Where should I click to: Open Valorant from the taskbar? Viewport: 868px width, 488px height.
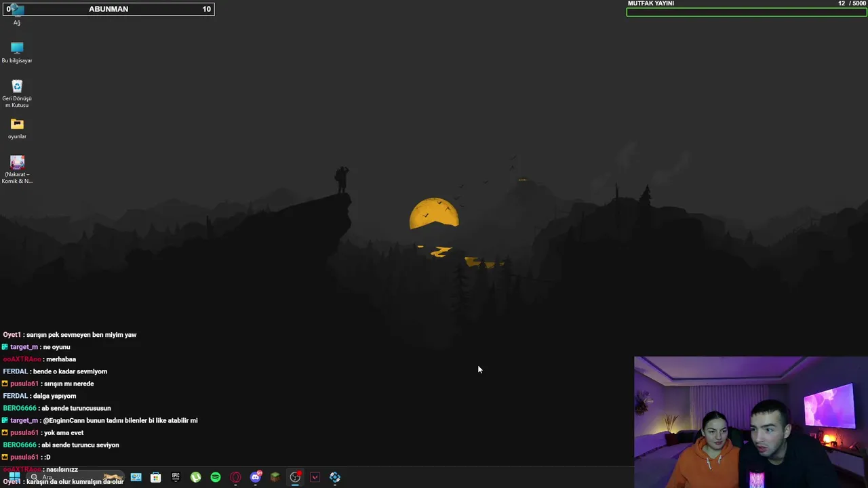[315, 477]
